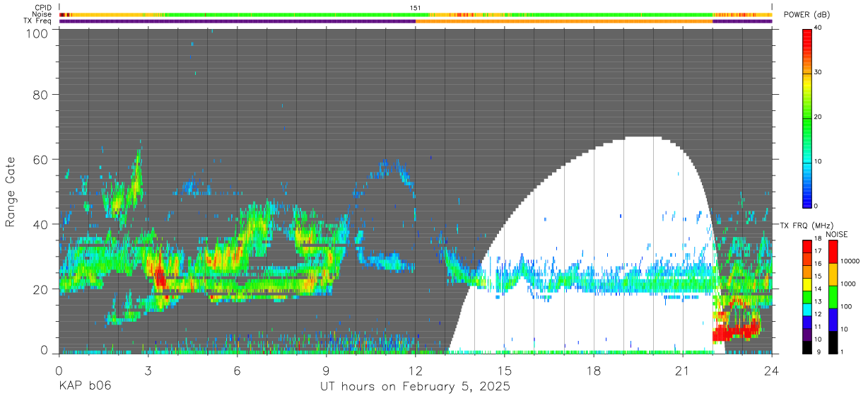This screenshot has height=401, width=868.
Task: Click the red swatch in NOISE legend
Action: 832,252
